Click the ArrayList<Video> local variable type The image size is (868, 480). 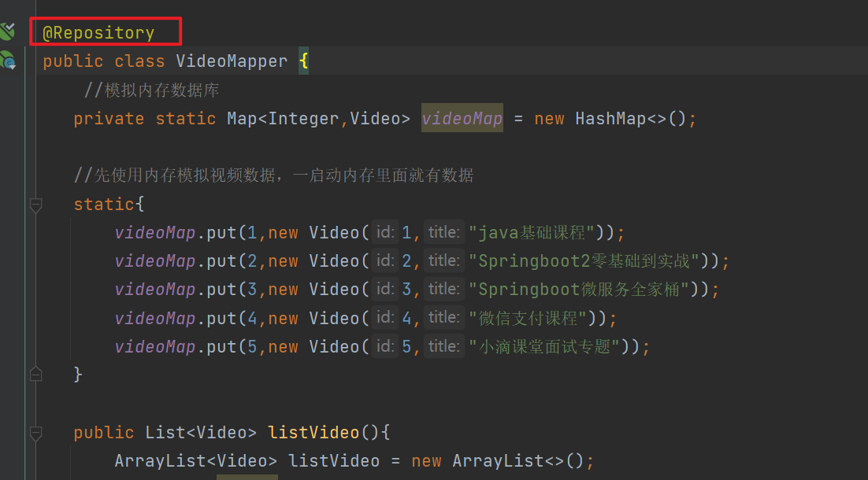click(196, 460)
